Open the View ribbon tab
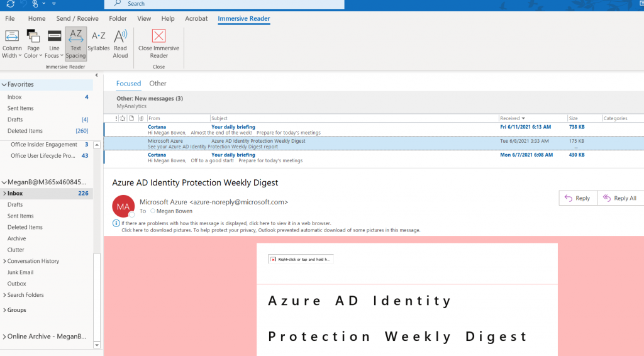 click(144, 19)
